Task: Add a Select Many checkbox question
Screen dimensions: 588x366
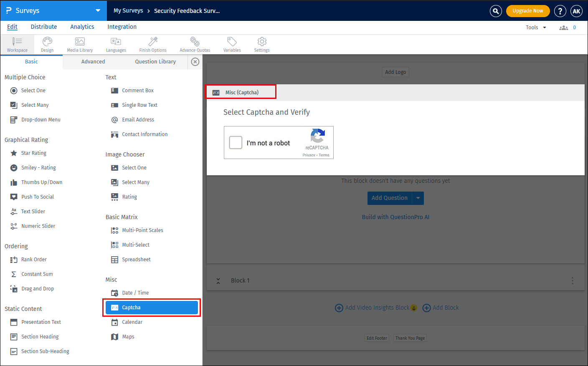Action: tap(35, 105)
